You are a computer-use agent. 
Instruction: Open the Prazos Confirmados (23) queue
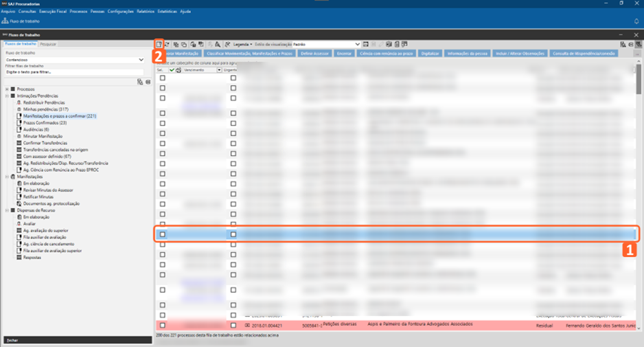coord(45,122)
